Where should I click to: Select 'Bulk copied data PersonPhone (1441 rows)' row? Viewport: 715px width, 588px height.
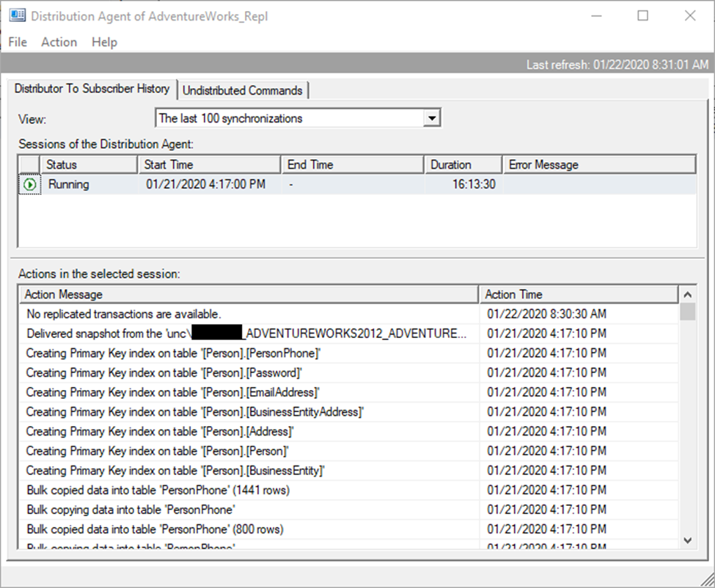click(349, 490)
